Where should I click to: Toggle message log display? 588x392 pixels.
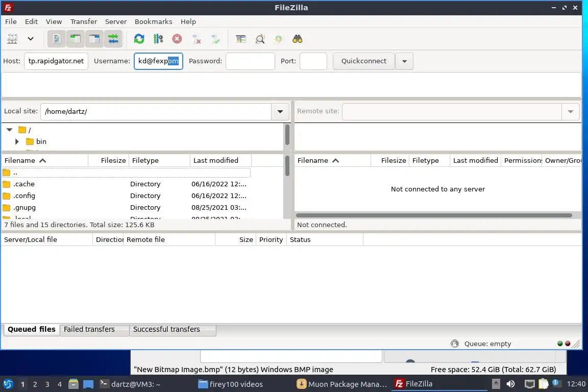[x=57, y=39]
